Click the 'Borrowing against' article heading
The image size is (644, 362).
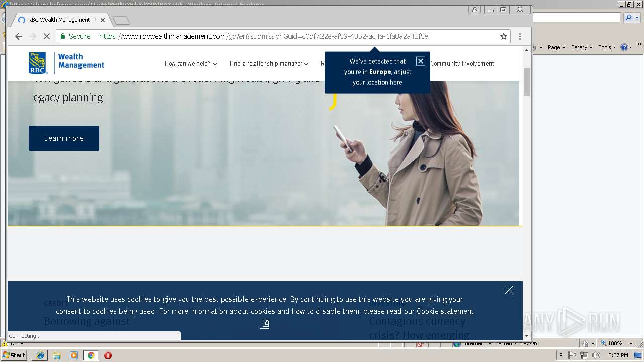point(87,321)
